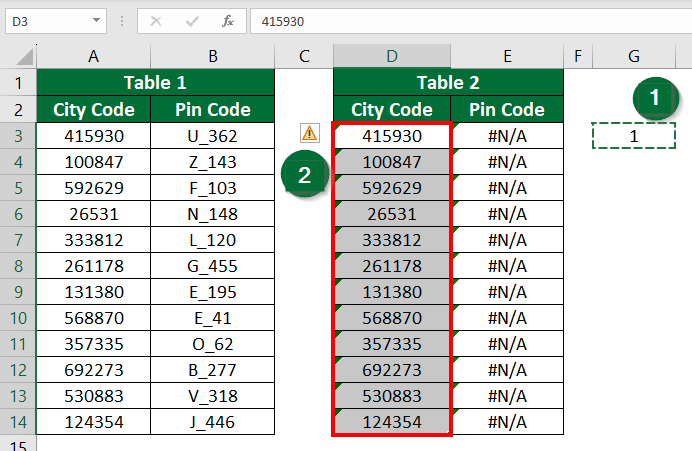Select row 14 header
Image resolution: width=692 pixels, height=451 pixels.
click(x=18, y=422)
